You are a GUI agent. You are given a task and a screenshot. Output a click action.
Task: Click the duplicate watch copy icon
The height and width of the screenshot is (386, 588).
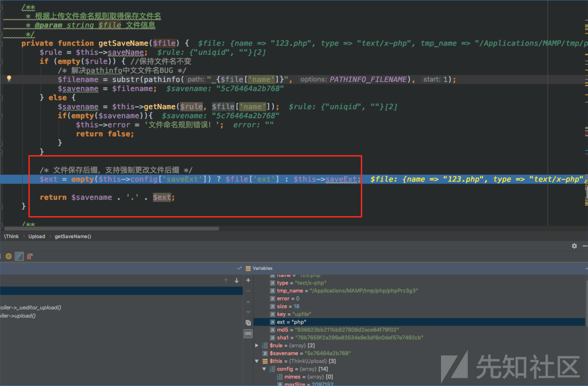[x=248, y=323]
